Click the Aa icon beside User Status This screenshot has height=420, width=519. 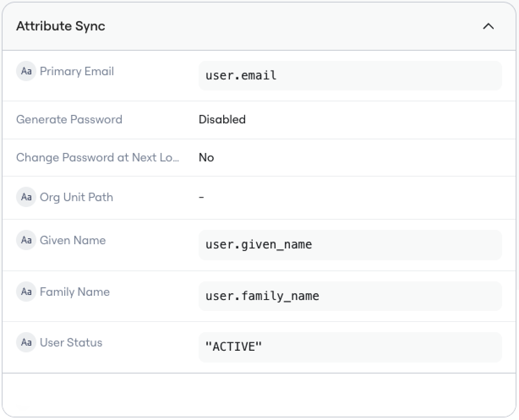26,342
